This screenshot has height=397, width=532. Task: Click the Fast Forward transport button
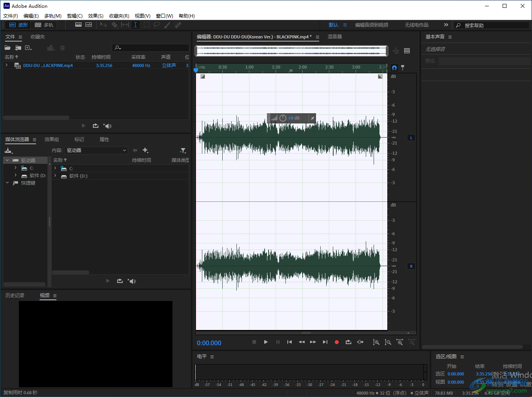[313, 342]
